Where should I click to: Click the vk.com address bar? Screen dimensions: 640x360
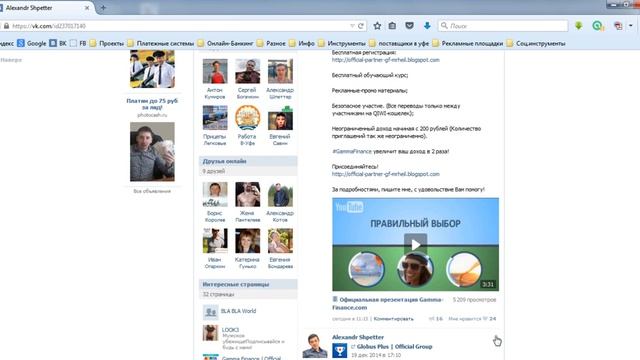point(180,26)
